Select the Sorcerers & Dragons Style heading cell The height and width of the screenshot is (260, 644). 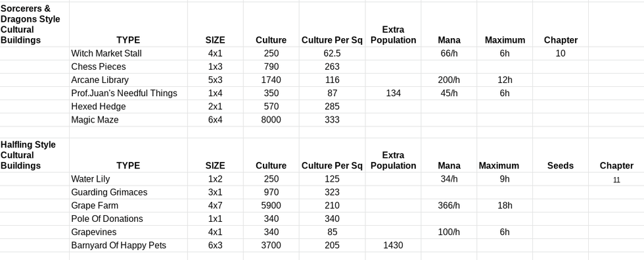[x=34, y=24]
